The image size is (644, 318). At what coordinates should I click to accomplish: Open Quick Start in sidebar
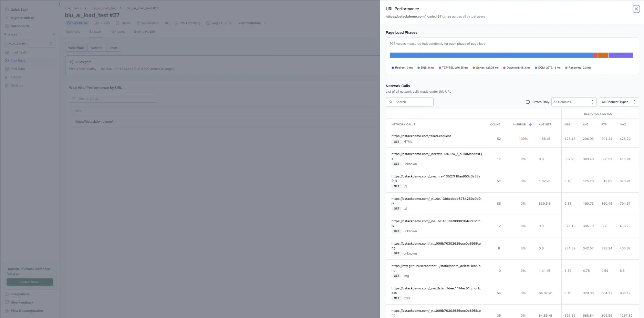[x=19, y=10]
